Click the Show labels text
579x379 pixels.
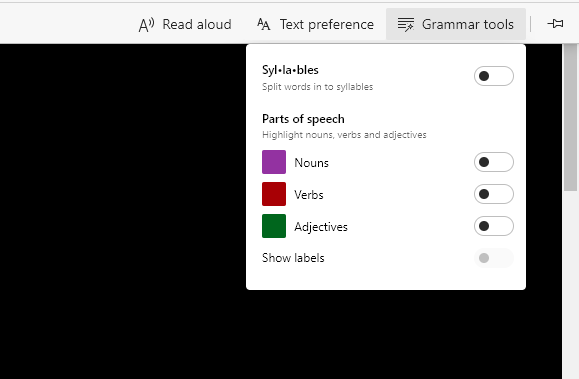click(x=293, y=258)
